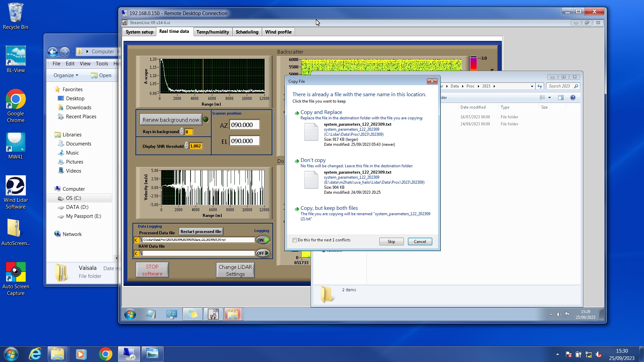Toggle RAW data file OFF switch

pos(263,253)
